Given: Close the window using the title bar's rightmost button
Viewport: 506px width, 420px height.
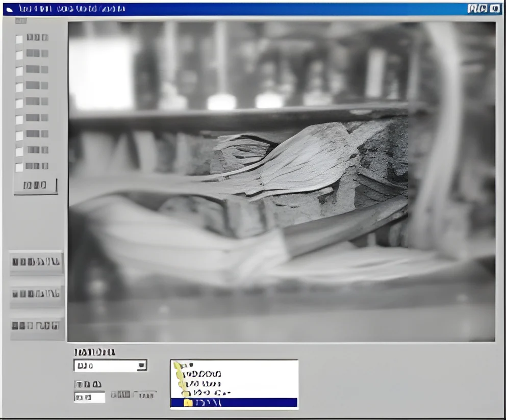Looking at the screenshot, I should [494, 9].
